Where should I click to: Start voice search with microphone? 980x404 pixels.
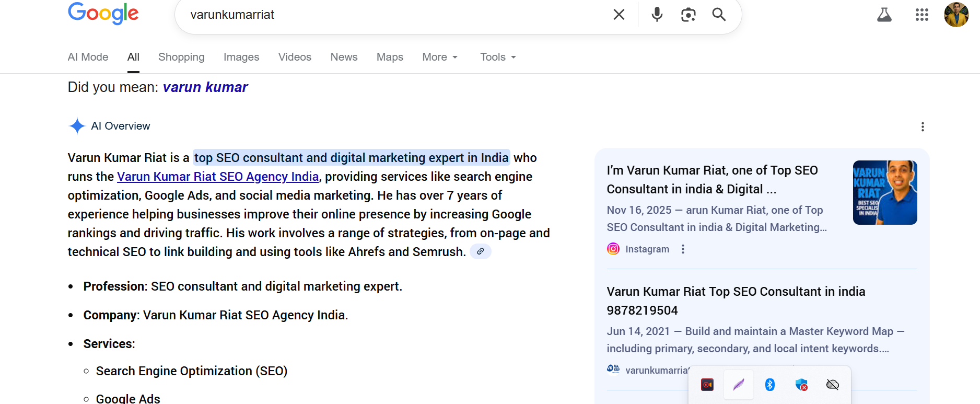click(x=657, y=15)
